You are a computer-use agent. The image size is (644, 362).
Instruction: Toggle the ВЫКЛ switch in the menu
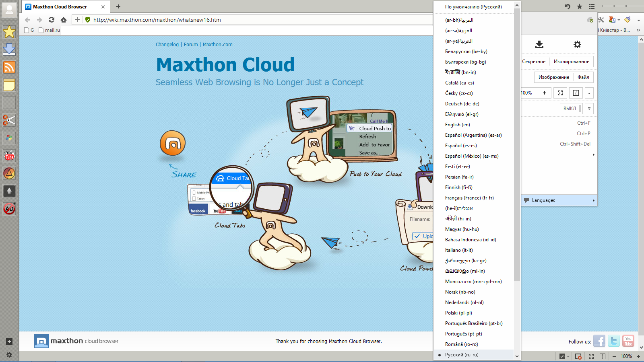(571, 109)
